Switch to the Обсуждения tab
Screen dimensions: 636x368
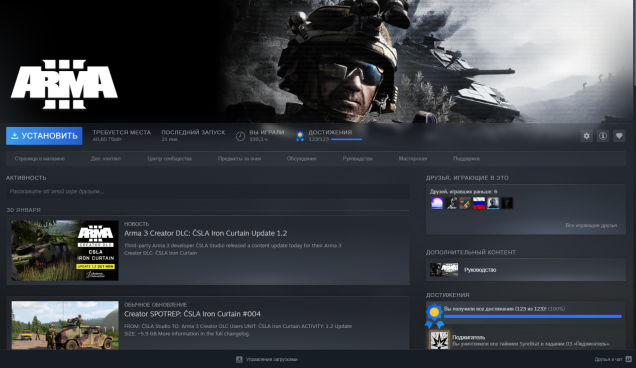pyautogui.click(x=301, y=159)
